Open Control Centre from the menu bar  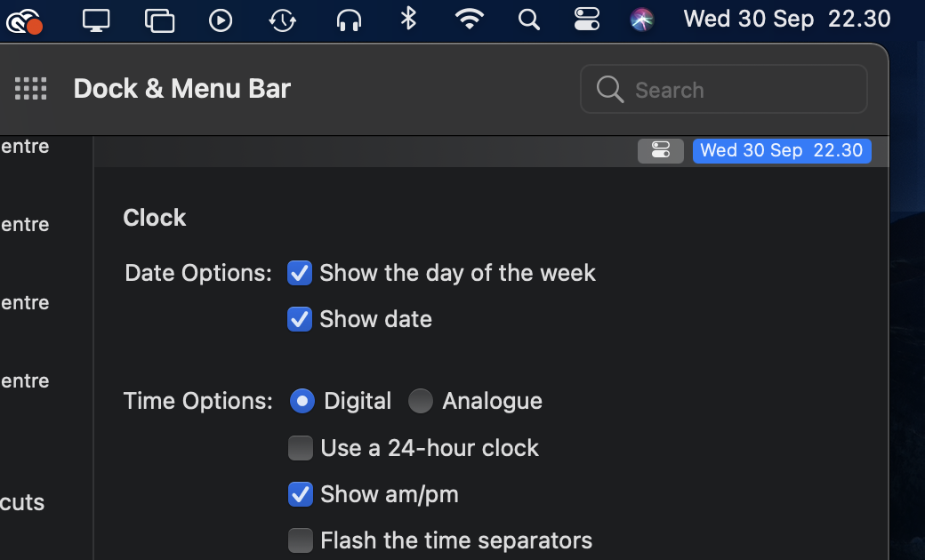point(586,20)
